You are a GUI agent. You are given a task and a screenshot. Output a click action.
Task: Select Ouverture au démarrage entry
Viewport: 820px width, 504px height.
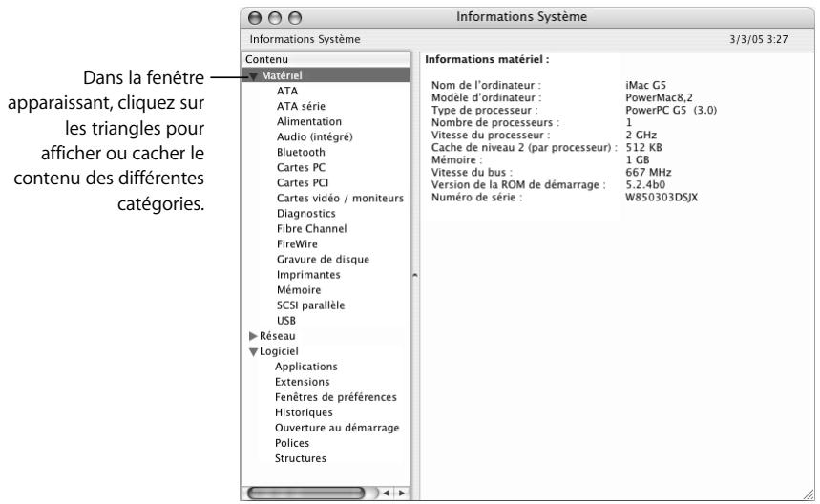[x=337, y=428]
